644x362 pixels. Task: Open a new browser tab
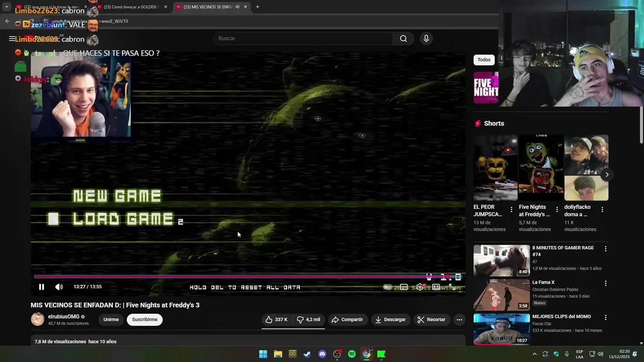pyautogui.click(x=258, y=7)
